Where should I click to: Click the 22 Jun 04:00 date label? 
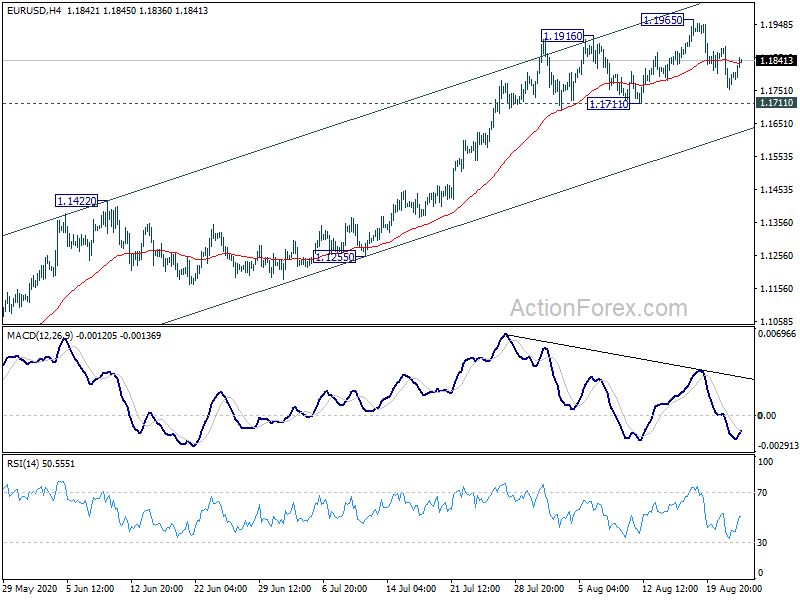(x=221, y=589)
